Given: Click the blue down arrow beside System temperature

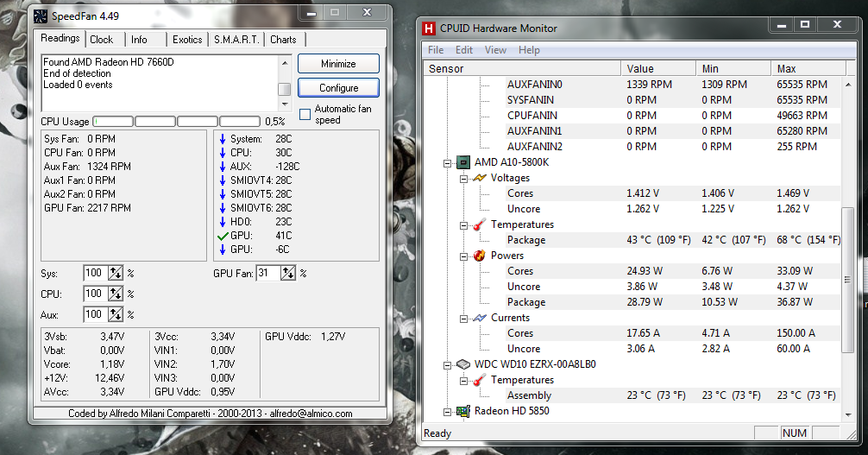Looking at the screenshot, I should point(223,139).
